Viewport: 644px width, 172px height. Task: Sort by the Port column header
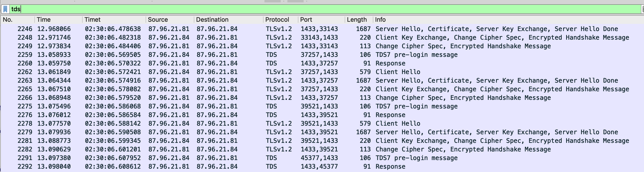[x=321, y=20]
